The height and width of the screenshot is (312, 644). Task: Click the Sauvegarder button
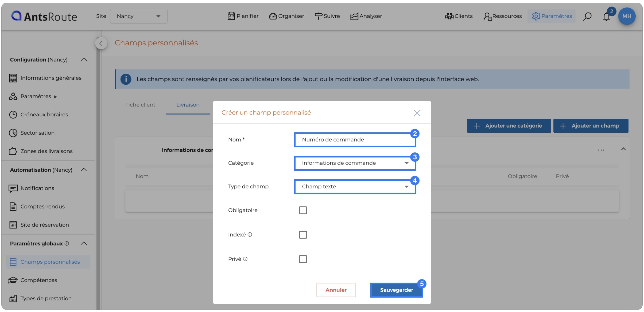[396, 290]
